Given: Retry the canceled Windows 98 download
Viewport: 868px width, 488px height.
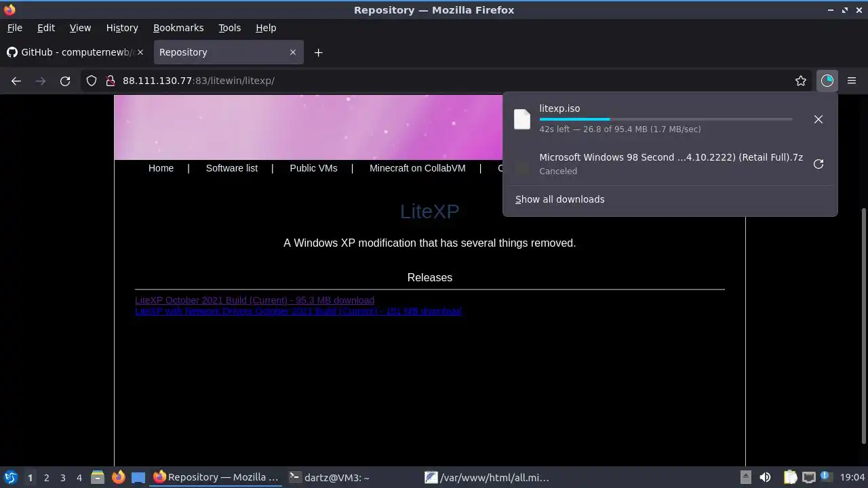Looking at the screenshot, I should pos(818,164).
